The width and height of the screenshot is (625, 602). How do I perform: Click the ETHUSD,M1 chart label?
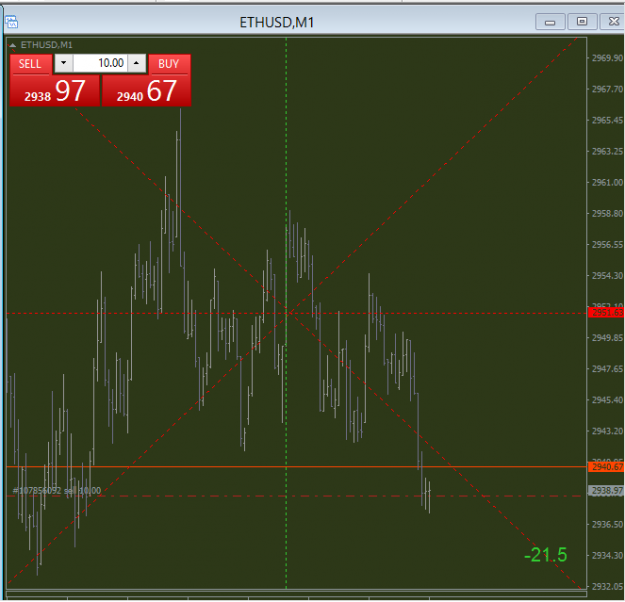click(47, 45)
